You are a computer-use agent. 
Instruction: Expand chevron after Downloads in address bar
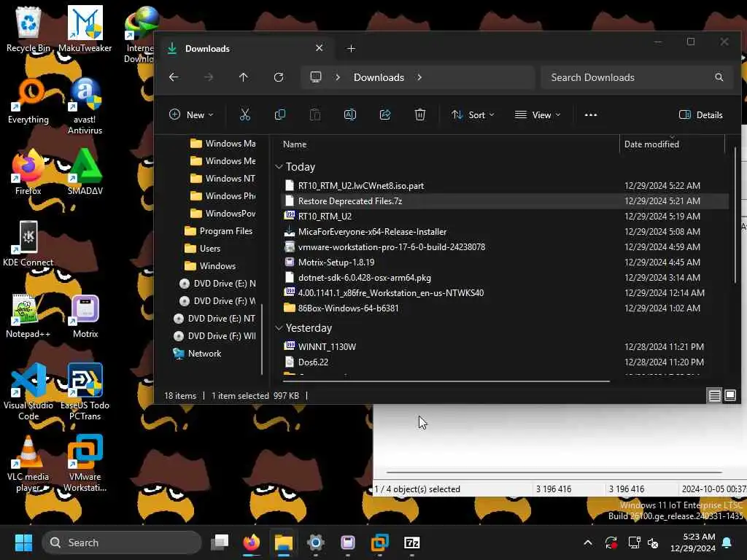[x=419, y=77]
